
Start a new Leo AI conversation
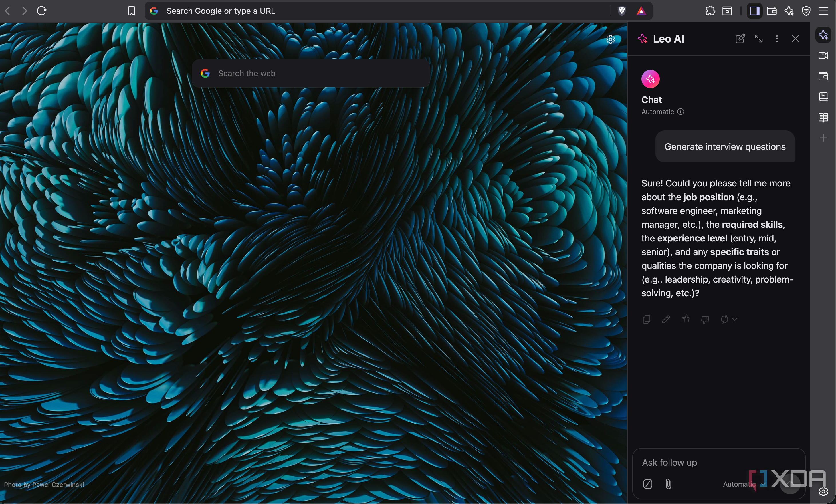[x=740, y=39]
